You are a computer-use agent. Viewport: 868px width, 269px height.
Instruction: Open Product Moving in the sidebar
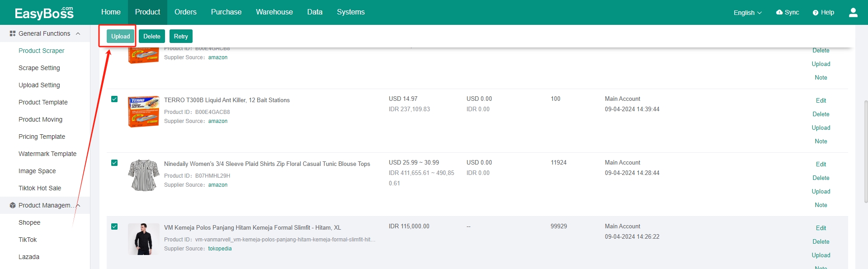tap(41, 119)
